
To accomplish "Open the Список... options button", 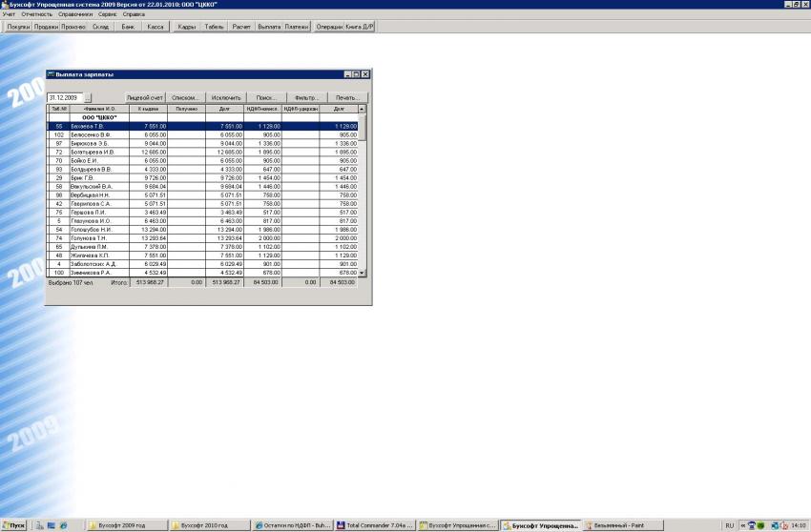I will click(186, 97).
